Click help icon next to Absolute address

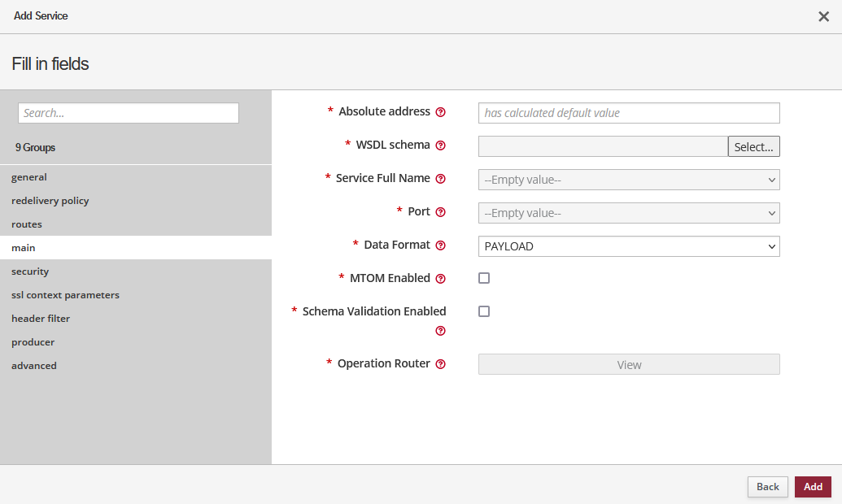coord(441,112)
